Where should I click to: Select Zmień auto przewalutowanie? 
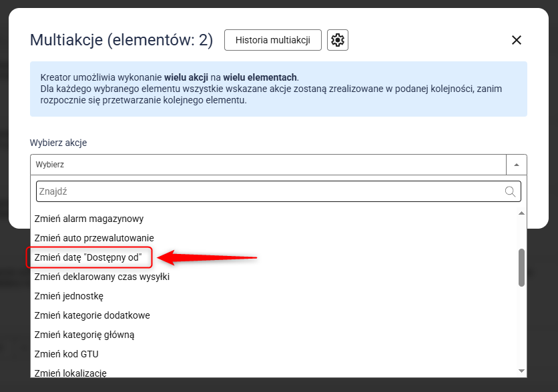point(94,238)
